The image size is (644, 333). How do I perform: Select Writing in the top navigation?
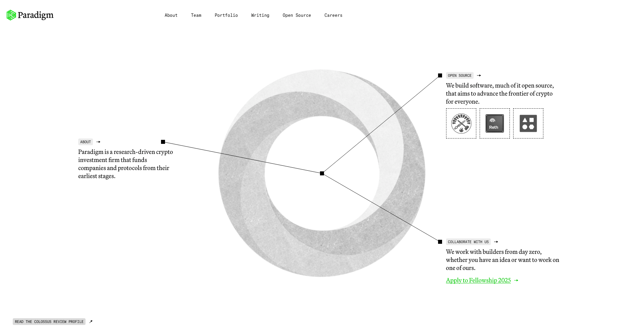coord(260,15)
